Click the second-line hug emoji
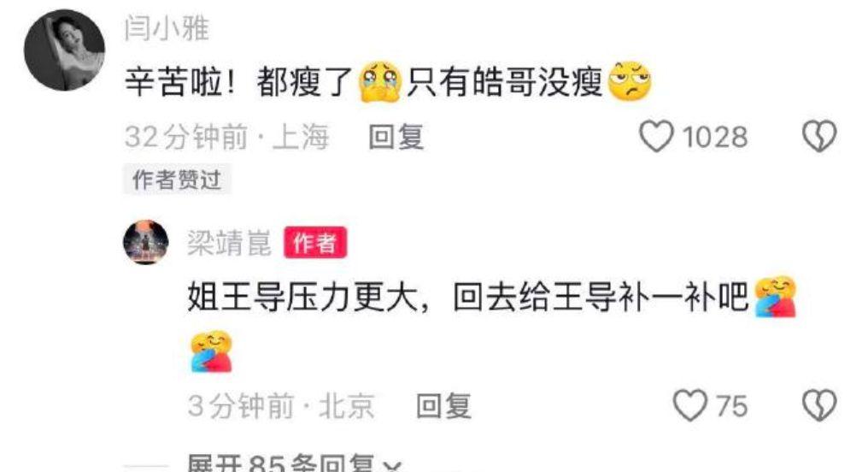 click(212, 351)
